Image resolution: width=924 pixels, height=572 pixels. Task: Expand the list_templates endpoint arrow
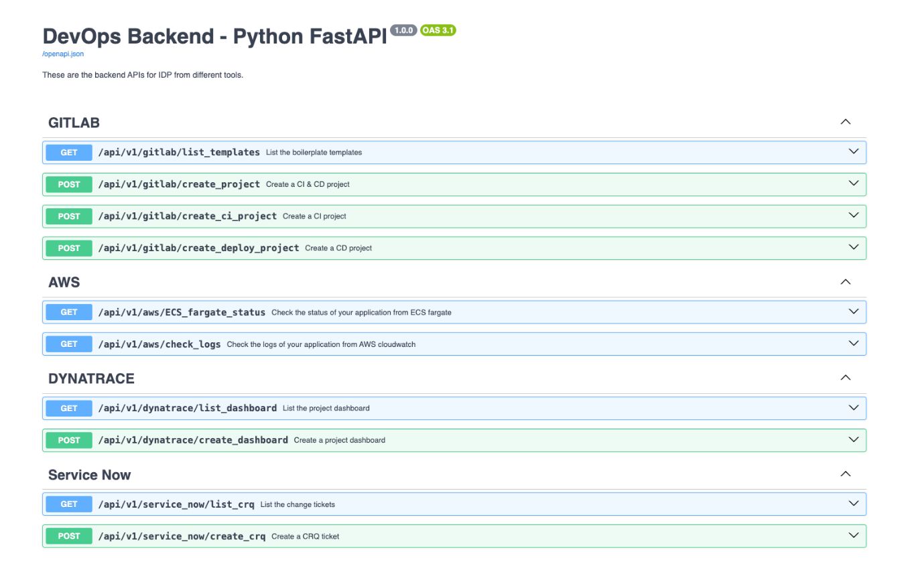tap(854, 151)
